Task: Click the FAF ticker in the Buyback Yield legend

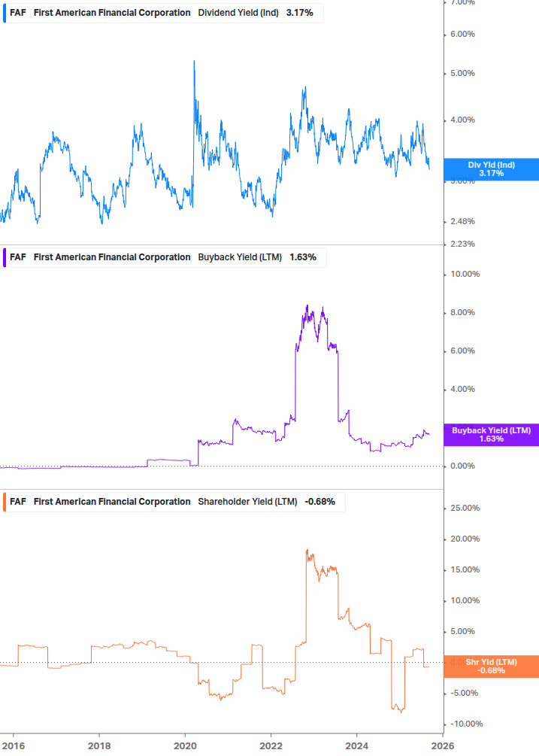Action: coord(18,257)
